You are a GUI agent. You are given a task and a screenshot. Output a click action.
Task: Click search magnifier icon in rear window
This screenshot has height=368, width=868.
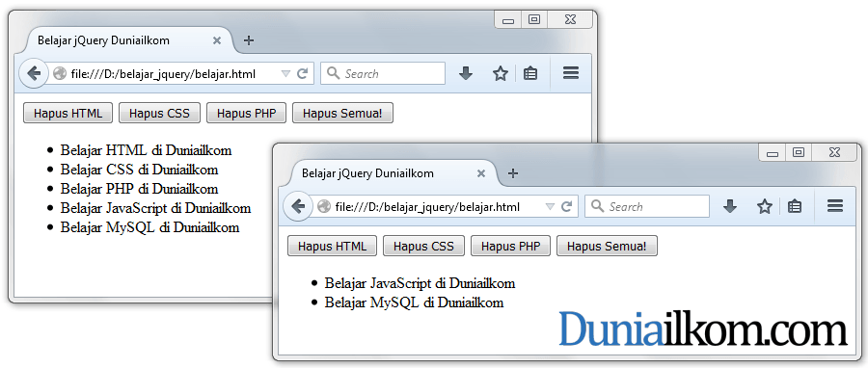click(x=334, y=73)
